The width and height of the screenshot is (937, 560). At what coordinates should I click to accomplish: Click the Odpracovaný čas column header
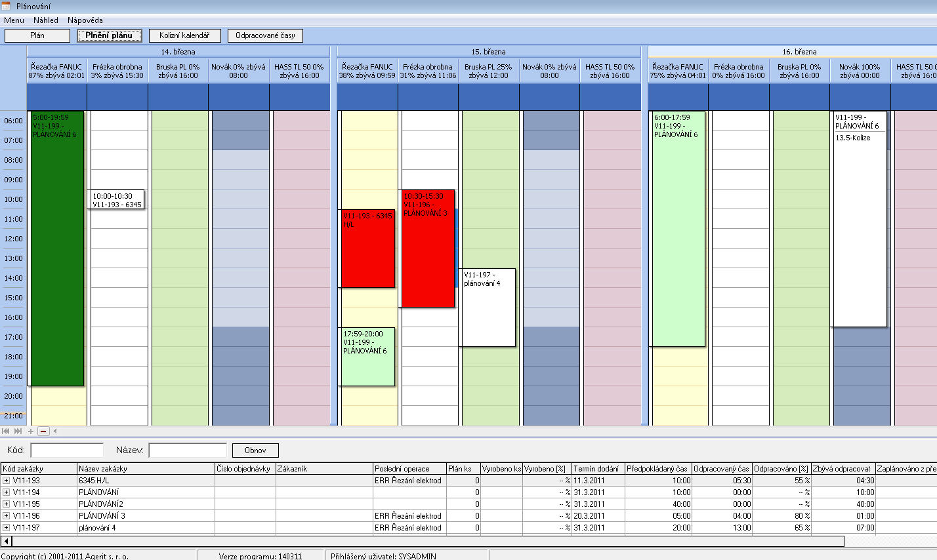coord(722,469)
